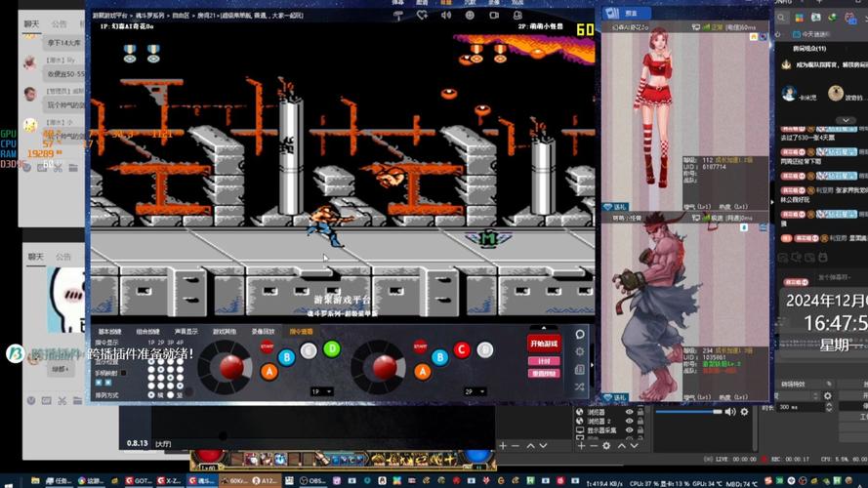Click the blue 房主 tab button
The image size is (868, 488).
[627, 13]
